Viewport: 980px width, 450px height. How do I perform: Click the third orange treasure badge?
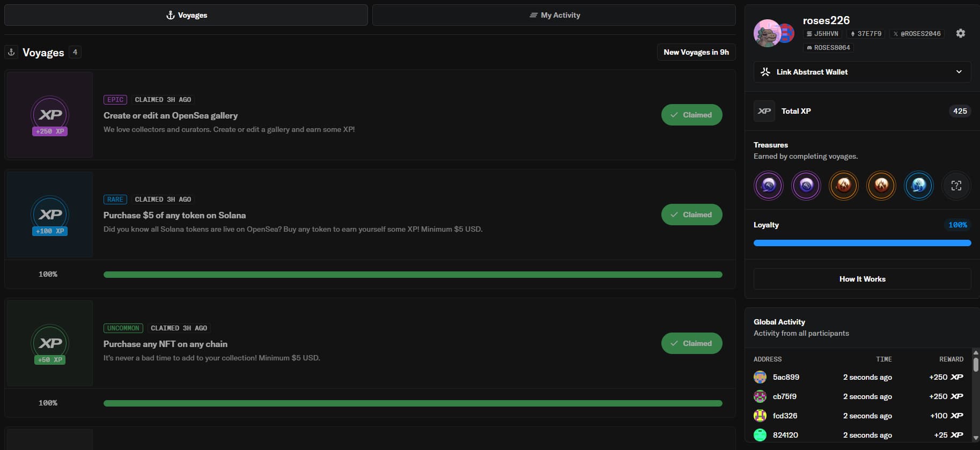click(x=843, y=186)
